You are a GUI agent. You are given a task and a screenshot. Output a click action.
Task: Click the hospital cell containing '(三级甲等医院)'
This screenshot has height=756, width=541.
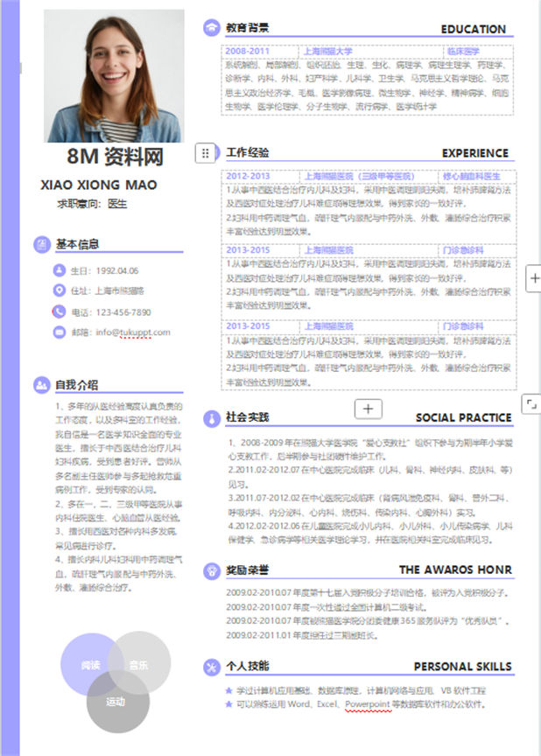tap(368, 176)
